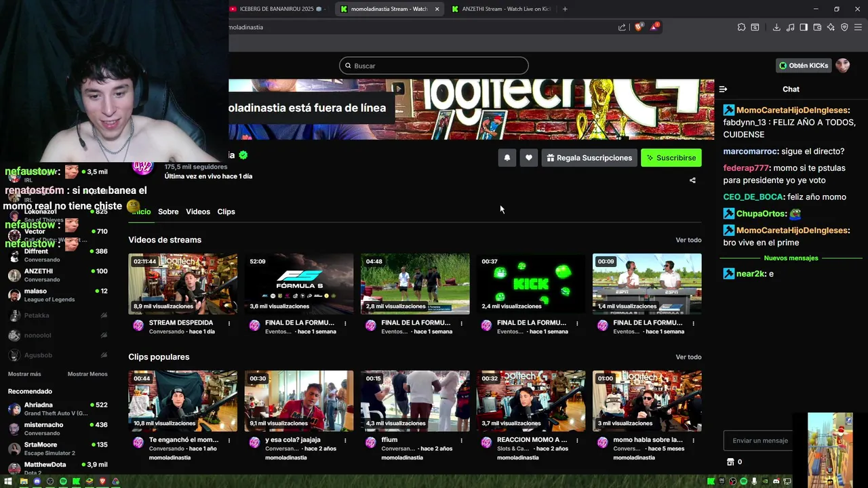
Task: Open options menu for 'ffium' clip
Action: pyautogui.click(x=461, y=441)
